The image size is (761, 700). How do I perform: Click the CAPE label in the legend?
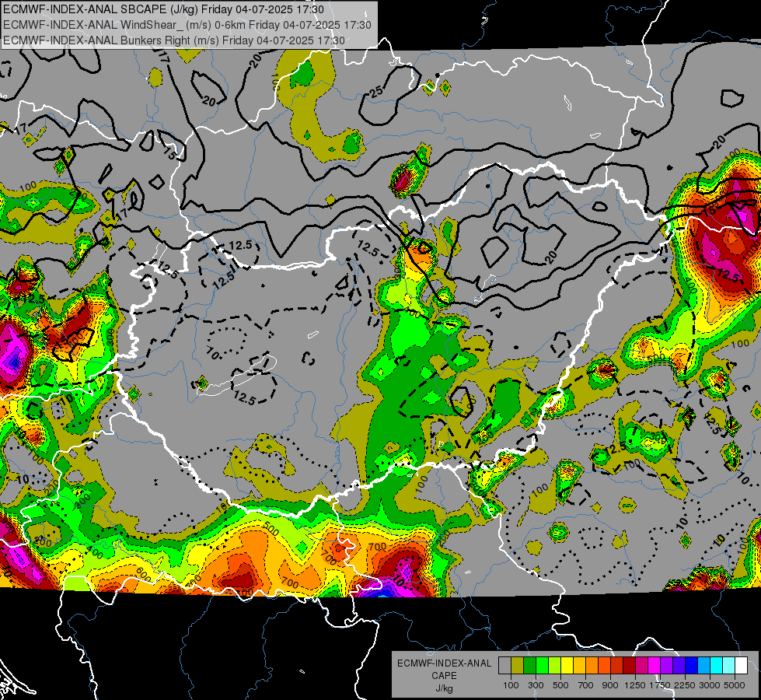tap(444, 675)
